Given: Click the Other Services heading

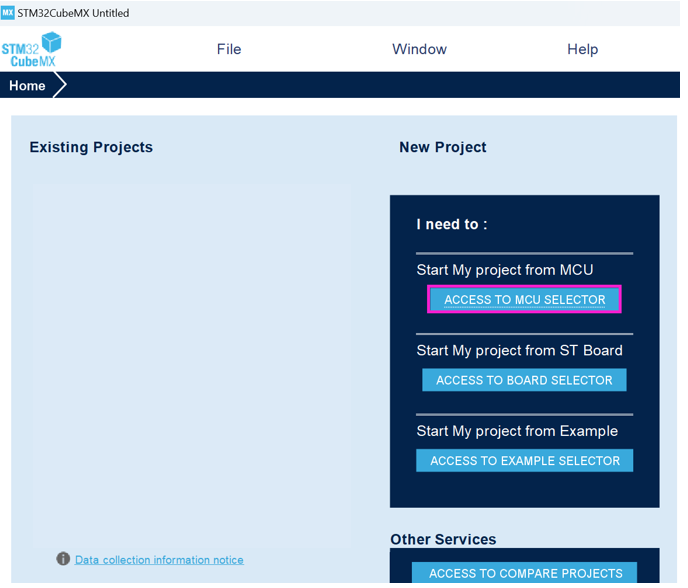Looking at the screenshot, I should (x=443, y=539).
